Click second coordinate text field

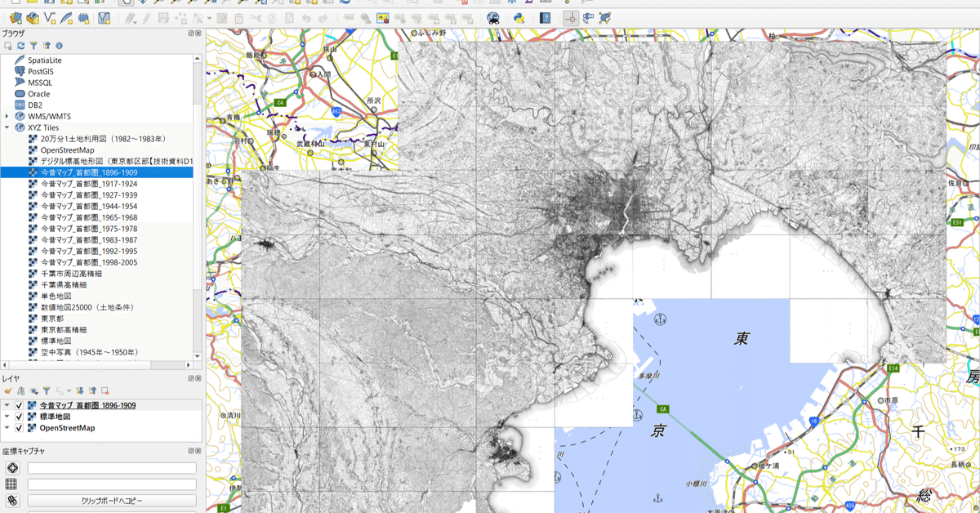pyautogui.click(x=112, y=484)
